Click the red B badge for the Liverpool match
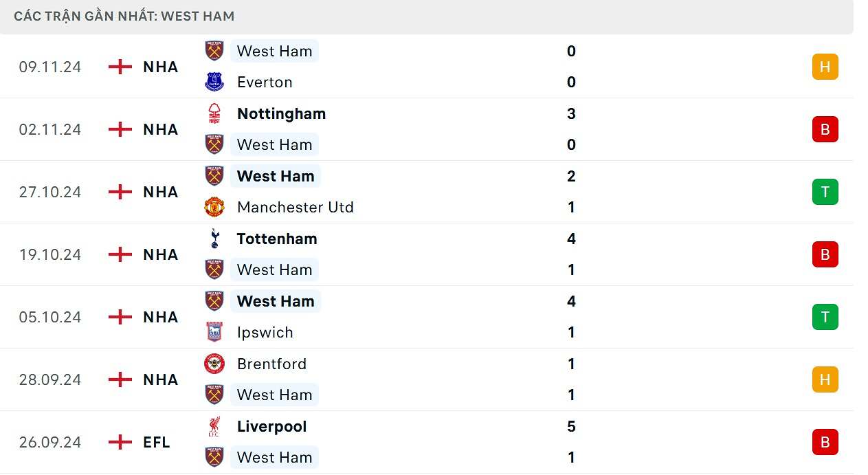 coord(825,442)
